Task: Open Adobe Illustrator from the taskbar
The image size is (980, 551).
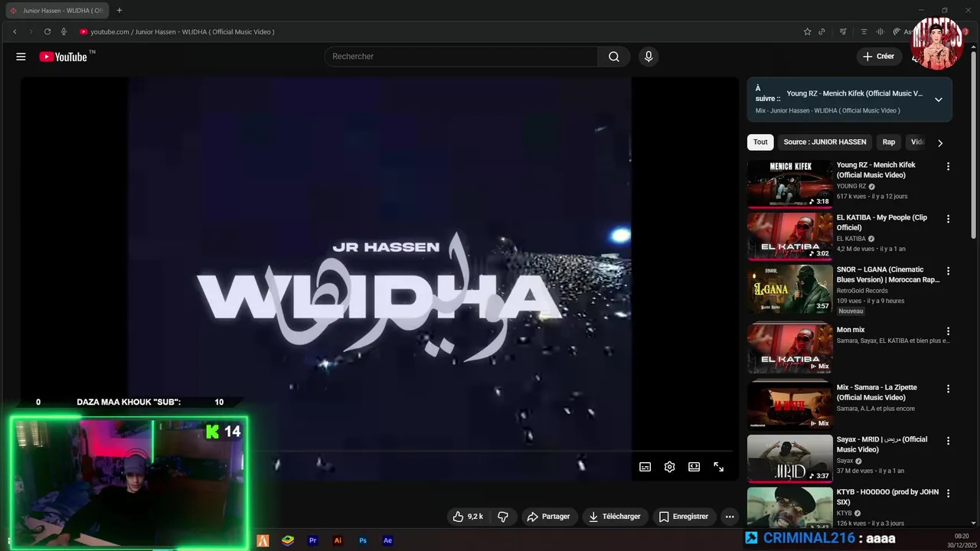Action: pyautogui.click(x=338, y=540)
